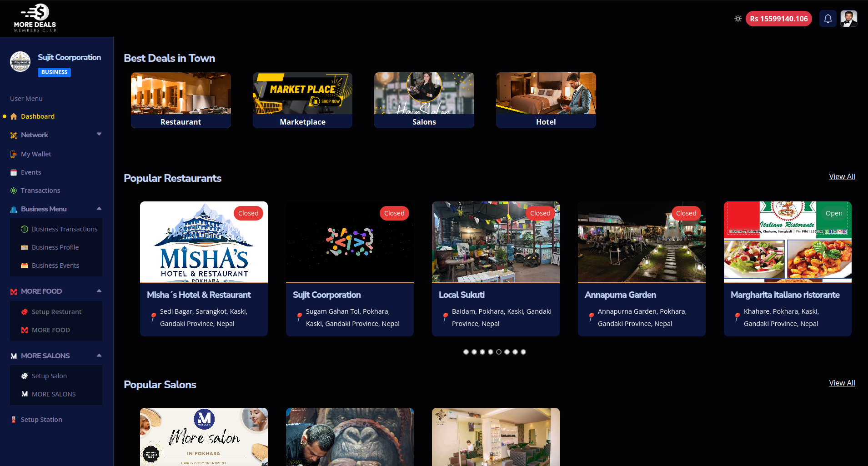Open the user profile avatar

[x=849, y=19]
